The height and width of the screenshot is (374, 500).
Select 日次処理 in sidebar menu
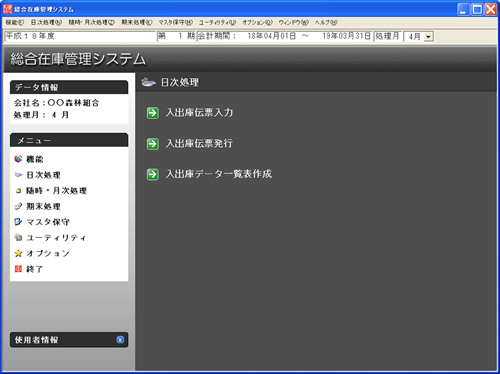click(43, 175)
